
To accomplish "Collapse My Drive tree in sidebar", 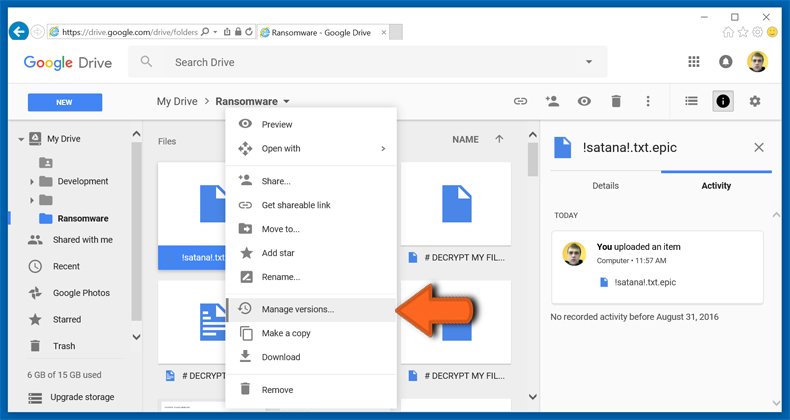I will point(21,139).
